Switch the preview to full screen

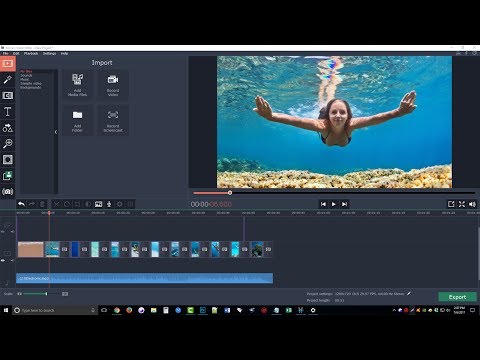[x=462, y=204]
